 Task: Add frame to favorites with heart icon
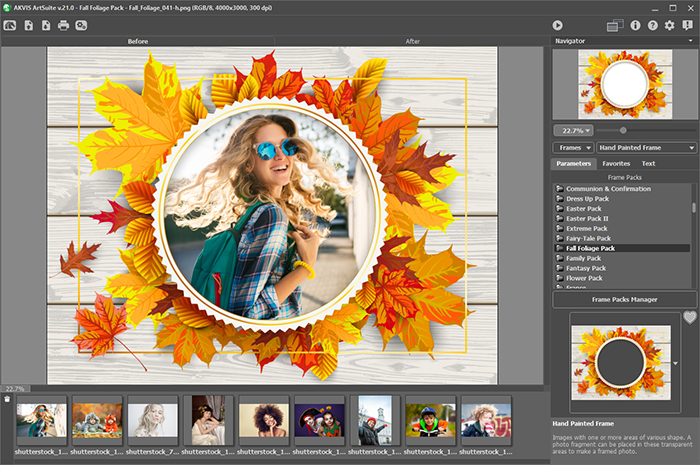click(689, 318)
